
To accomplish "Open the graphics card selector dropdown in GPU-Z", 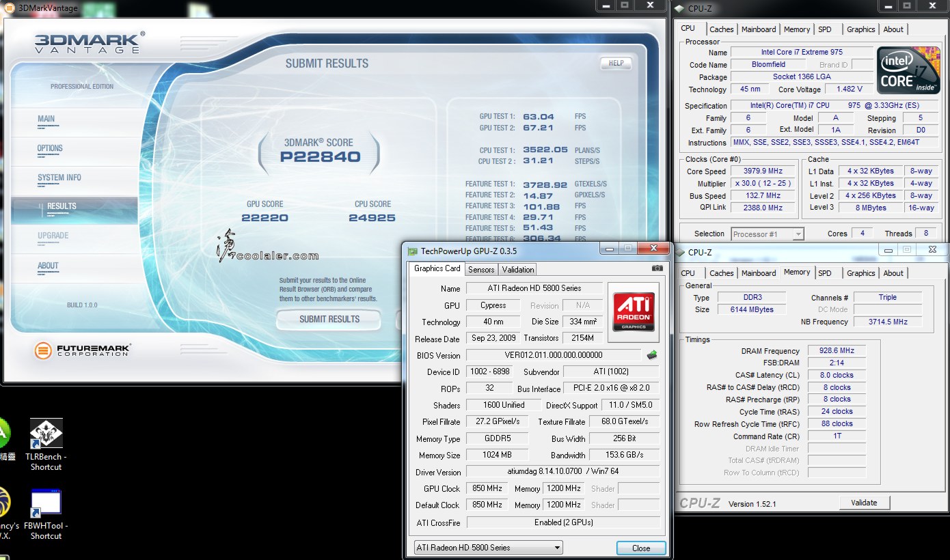I will (489, 547).
